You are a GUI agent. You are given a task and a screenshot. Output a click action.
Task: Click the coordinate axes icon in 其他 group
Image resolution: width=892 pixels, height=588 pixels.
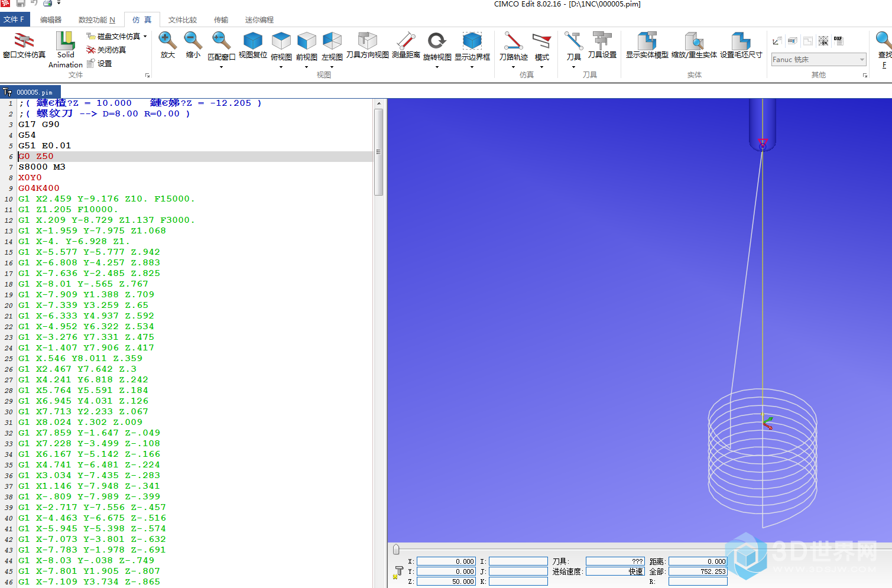(777, 41)
